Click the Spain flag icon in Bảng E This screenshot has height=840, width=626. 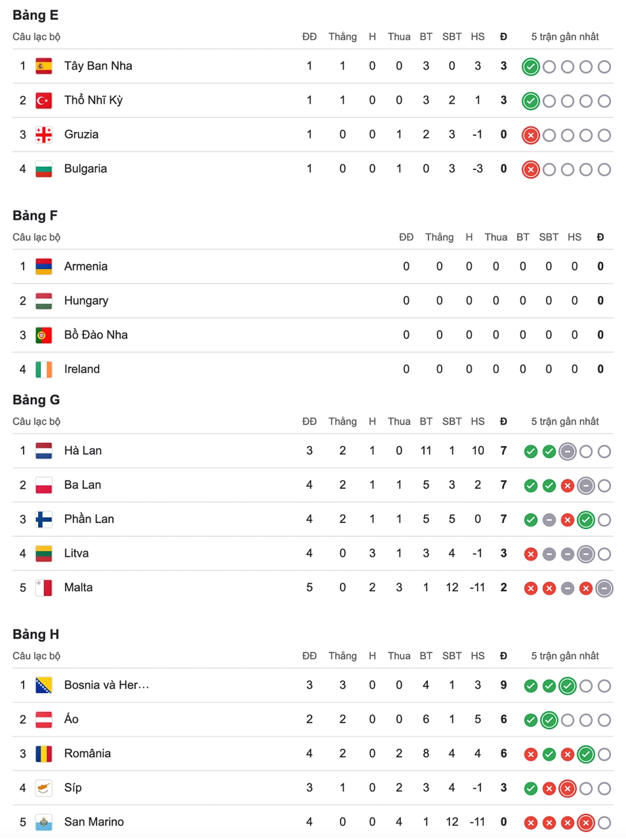(44, 66)
